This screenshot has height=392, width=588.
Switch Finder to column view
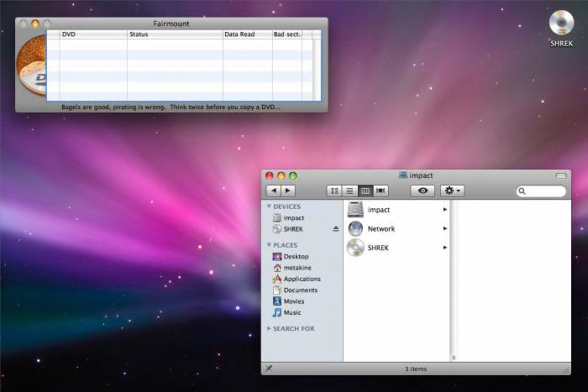point(365,191)
